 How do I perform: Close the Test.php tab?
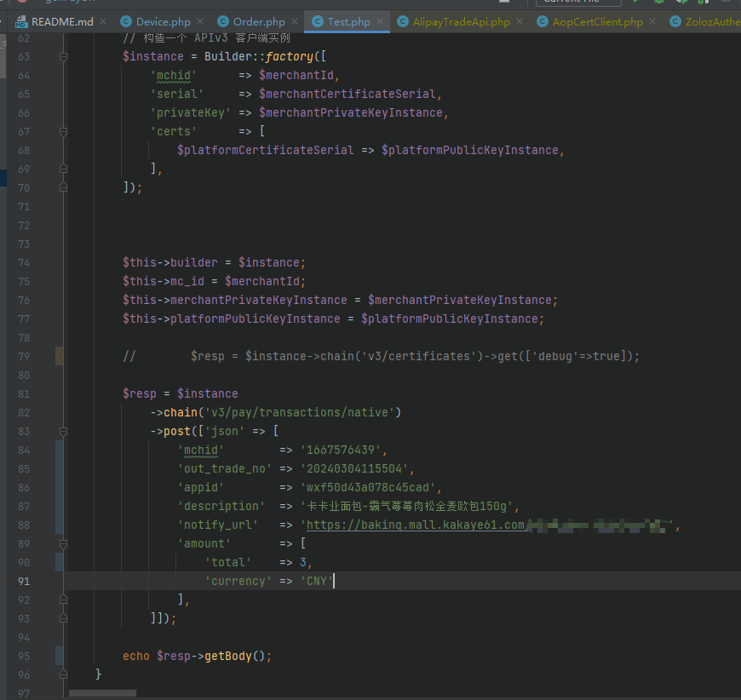(x=380, y=22)
